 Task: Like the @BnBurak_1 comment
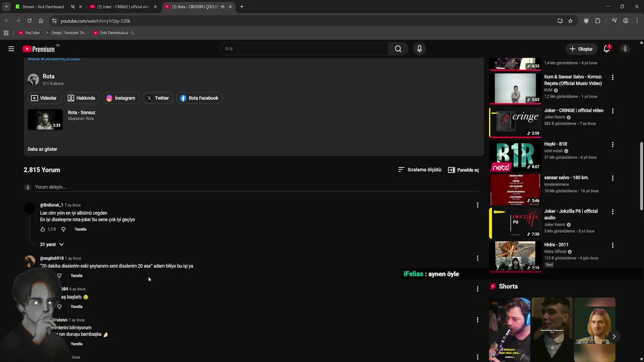click(43, 229)
